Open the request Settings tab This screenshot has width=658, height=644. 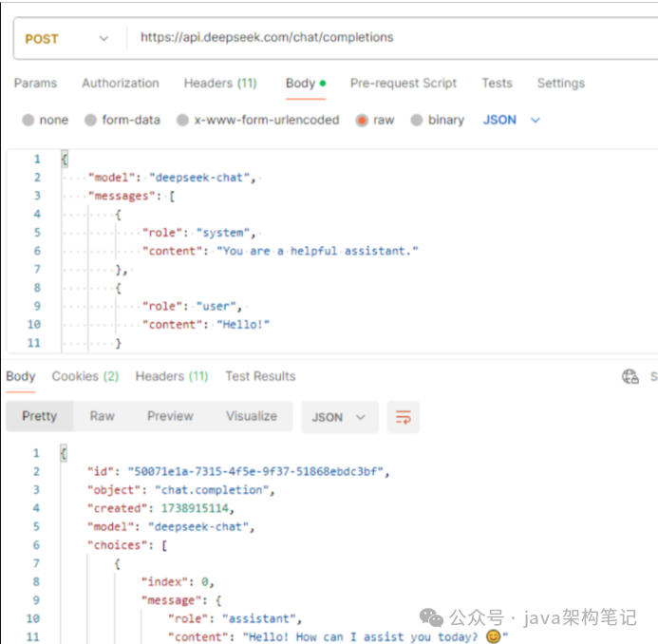(561, 84)
